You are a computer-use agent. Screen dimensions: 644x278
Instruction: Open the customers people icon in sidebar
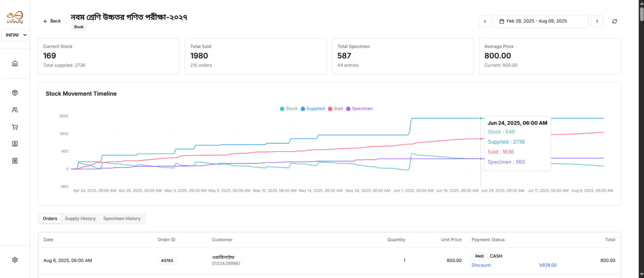tap(15, 110)
